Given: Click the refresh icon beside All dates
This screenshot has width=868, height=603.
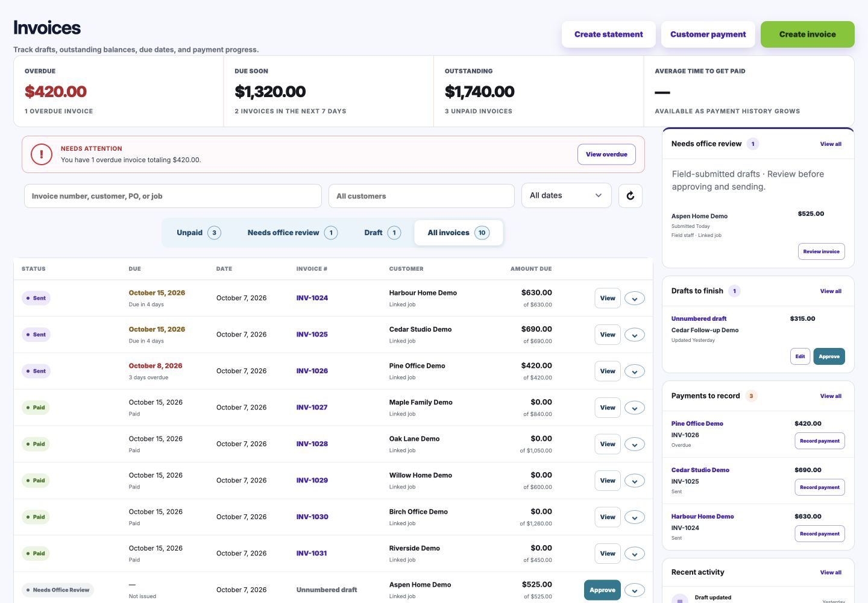Looking at the screenshot, I should pyautogui.click(x=631, y=196).
